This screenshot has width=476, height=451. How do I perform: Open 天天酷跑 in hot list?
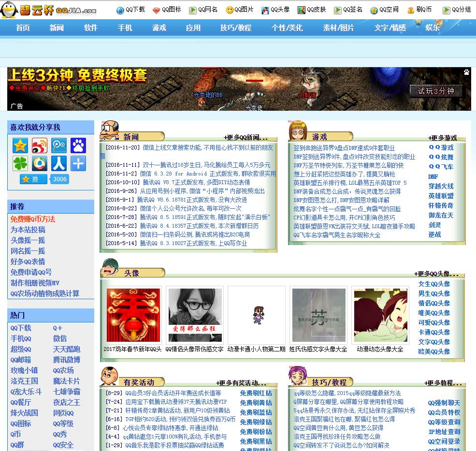click(x=67, y=349)
